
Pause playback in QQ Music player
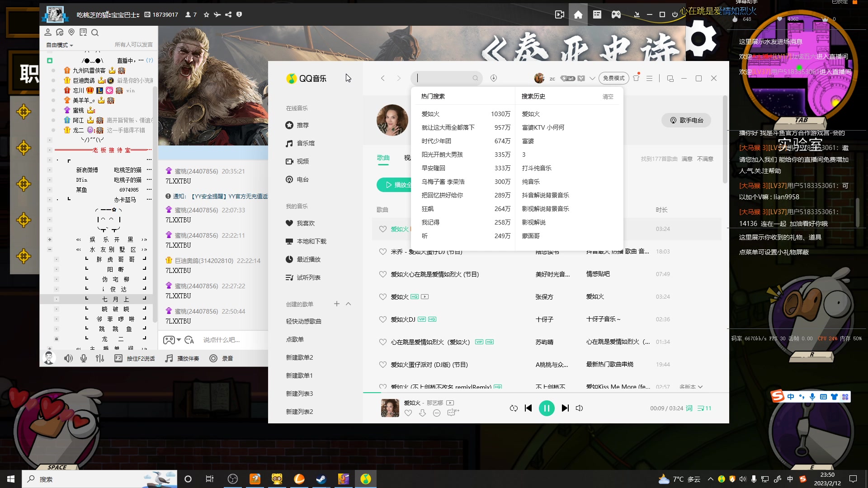[546, 408]
